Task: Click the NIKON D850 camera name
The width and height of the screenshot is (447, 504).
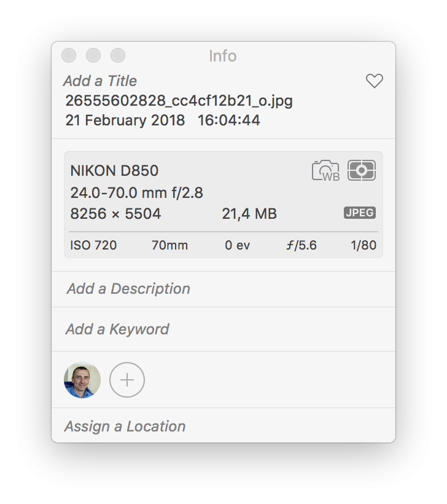Action: (114, 170)
